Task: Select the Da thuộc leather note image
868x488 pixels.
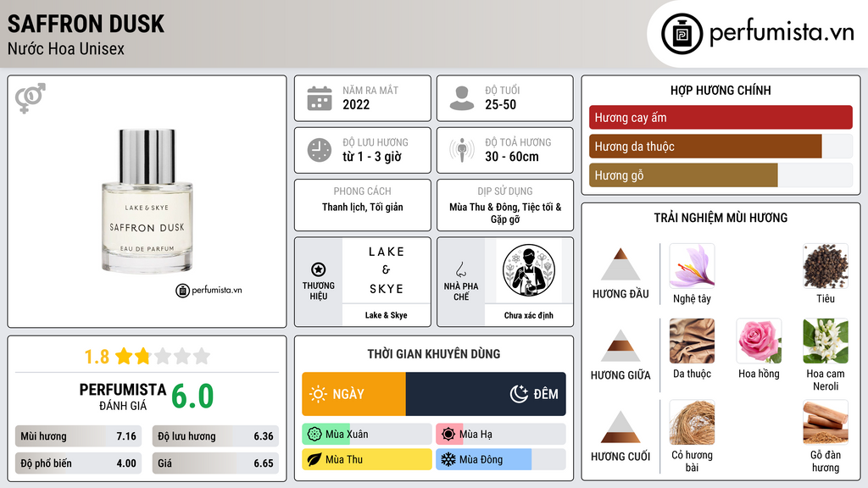Action: 692,341
